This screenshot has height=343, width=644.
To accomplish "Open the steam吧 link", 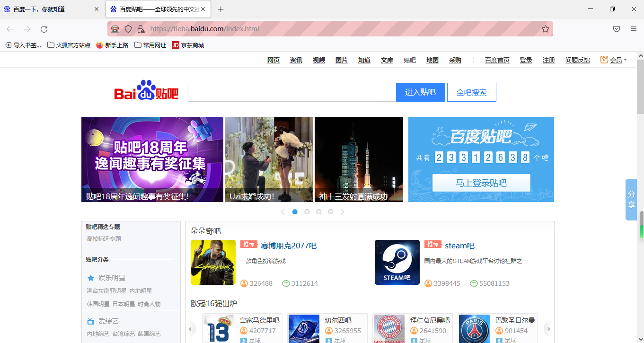I will coord(459,246).
